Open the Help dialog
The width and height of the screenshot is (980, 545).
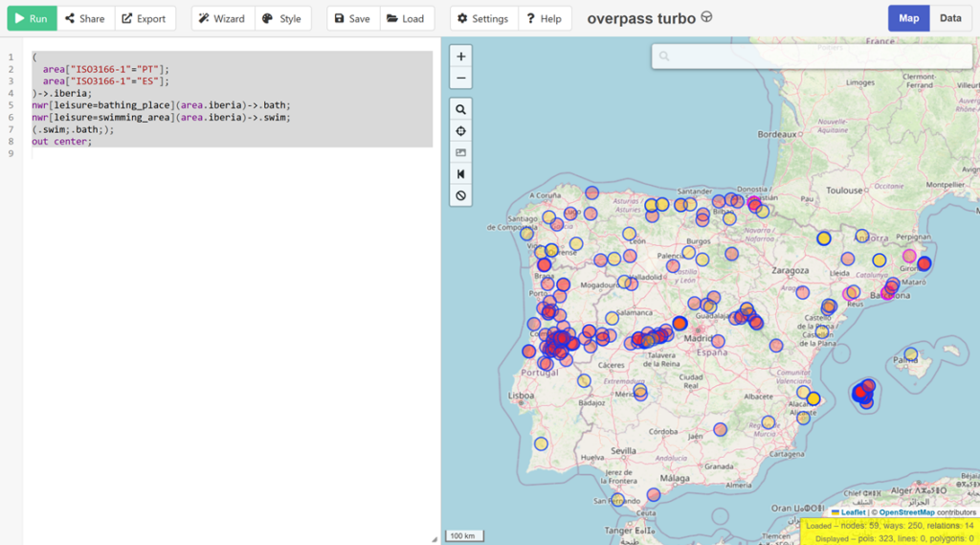[x=545, y=18]
